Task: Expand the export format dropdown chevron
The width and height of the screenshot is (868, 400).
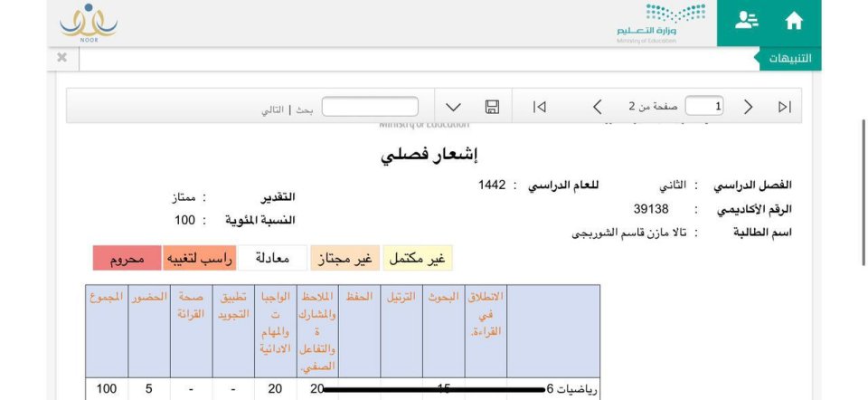Action: pyautogui.click(x=454, y=107)
